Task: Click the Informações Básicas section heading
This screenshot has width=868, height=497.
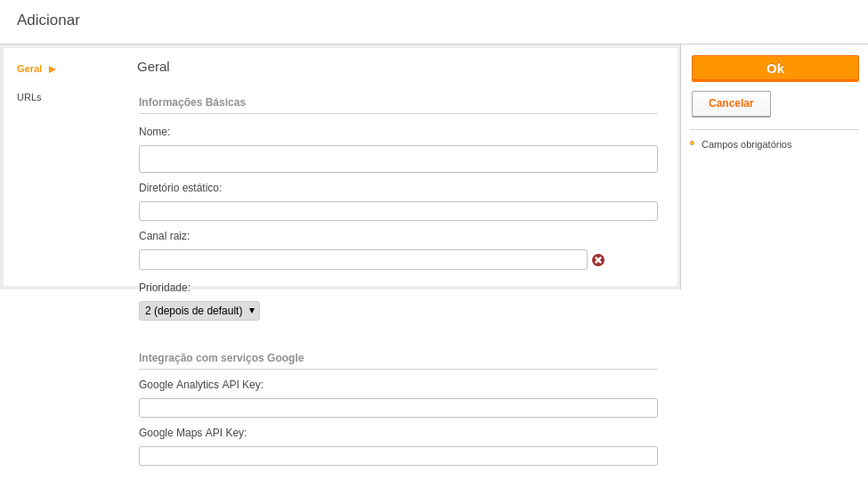Action: 192,102
